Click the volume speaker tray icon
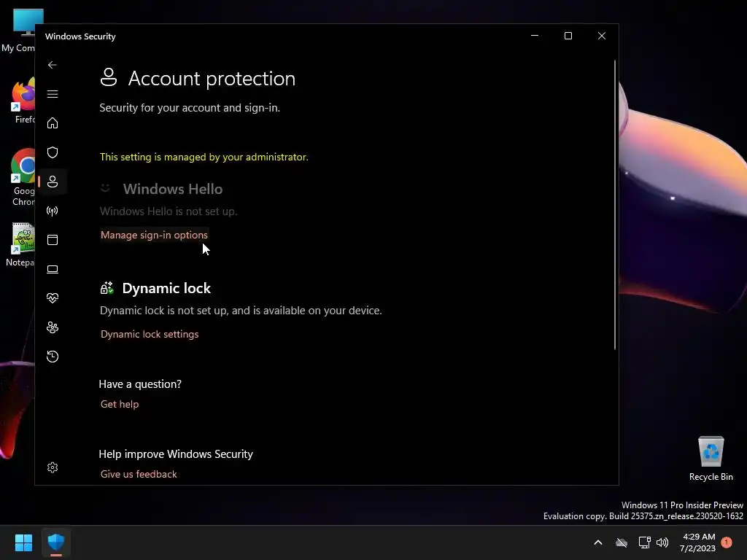This screenshot has height=560, width=747. [x=662, y=542]
